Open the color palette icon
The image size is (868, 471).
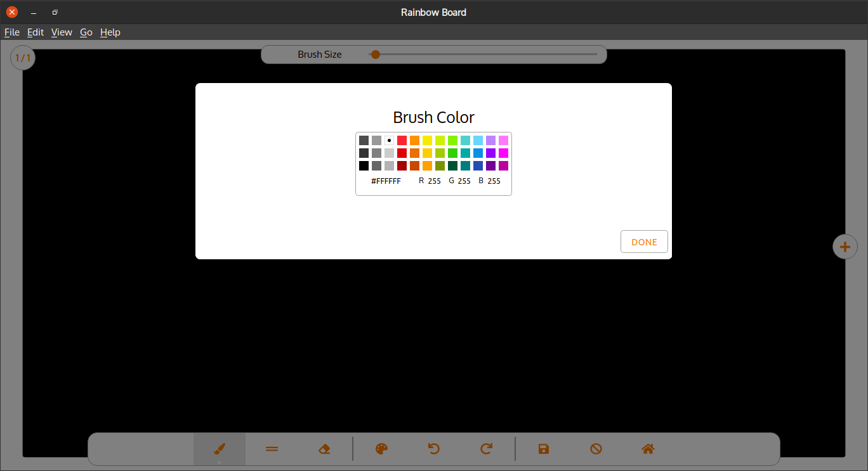[381, 449]
